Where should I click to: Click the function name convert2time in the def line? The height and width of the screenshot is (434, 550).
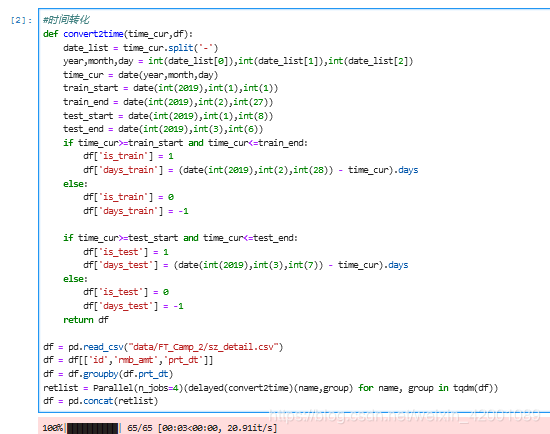(93, 34)
